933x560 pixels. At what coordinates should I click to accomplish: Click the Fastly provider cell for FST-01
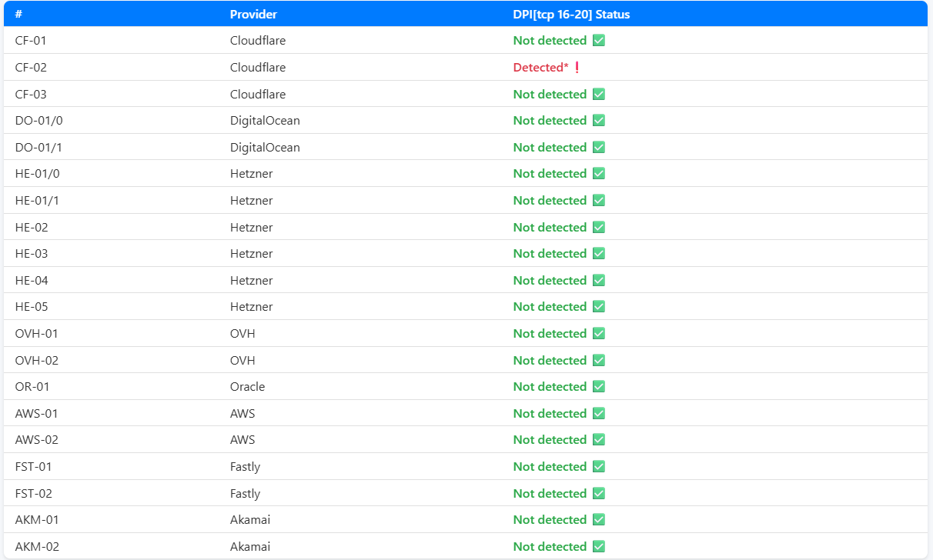click(245, 467)
